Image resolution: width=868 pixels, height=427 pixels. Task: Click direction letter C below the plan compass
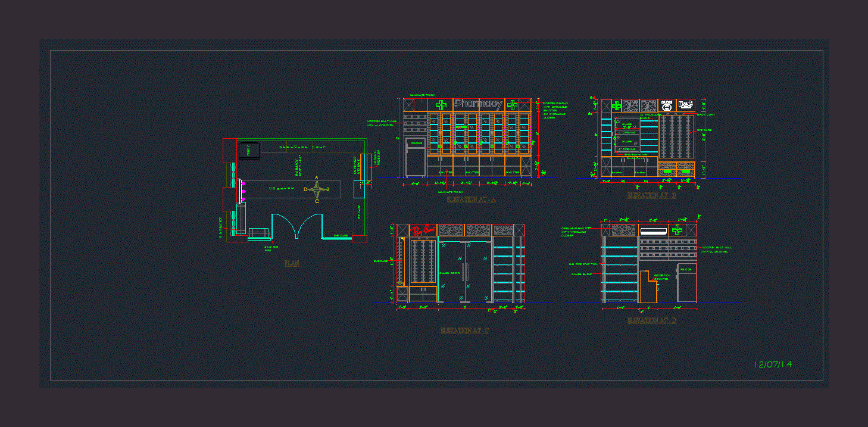317,201
